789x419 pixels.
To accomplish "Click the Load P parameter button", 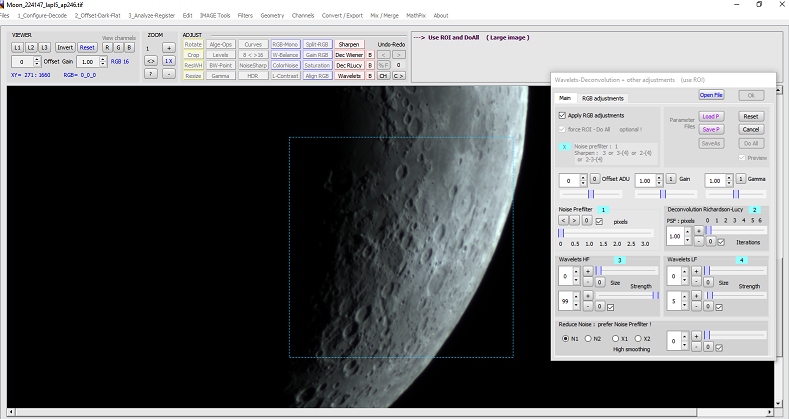I will click(710, 116).
